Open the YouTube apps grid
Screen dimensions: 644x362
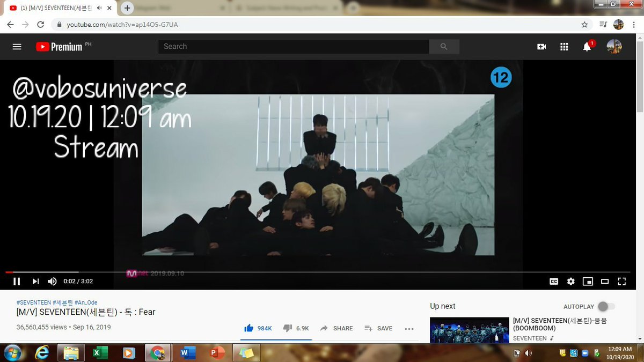(x=564, y=47)
